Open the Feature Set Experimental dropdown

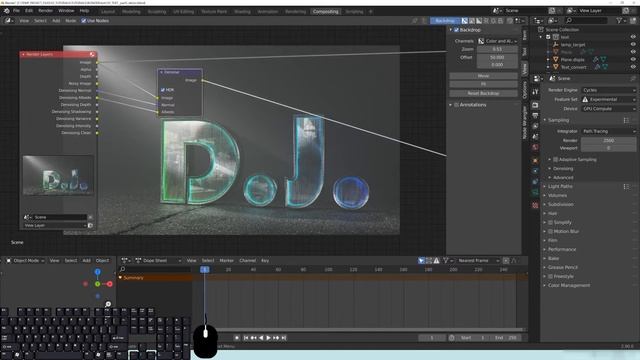pyautogui.click(x=609, y=99)
